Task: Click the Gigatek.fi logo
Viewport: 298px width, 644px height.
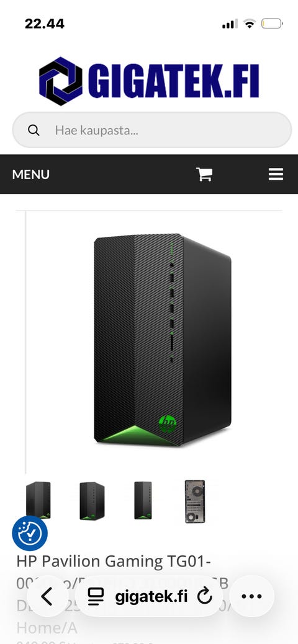Action: click(x=149, y=81)
